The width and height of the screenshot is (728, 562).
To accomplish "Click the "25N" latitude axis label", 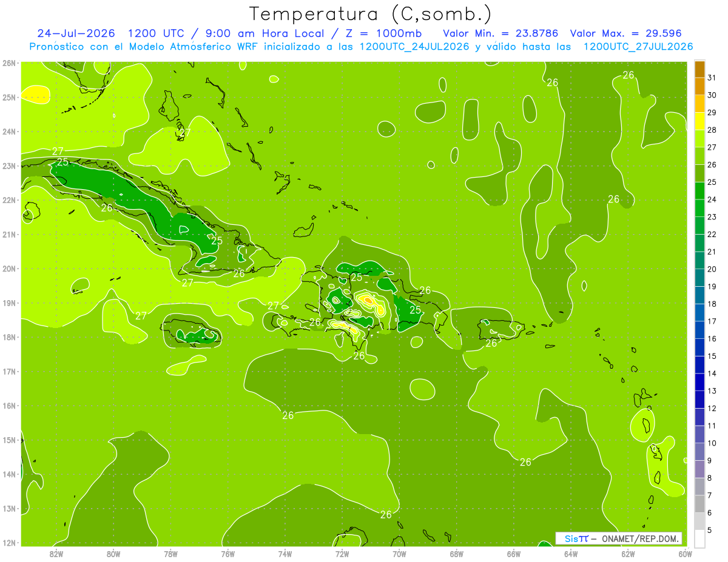I will tap(8, 97).
